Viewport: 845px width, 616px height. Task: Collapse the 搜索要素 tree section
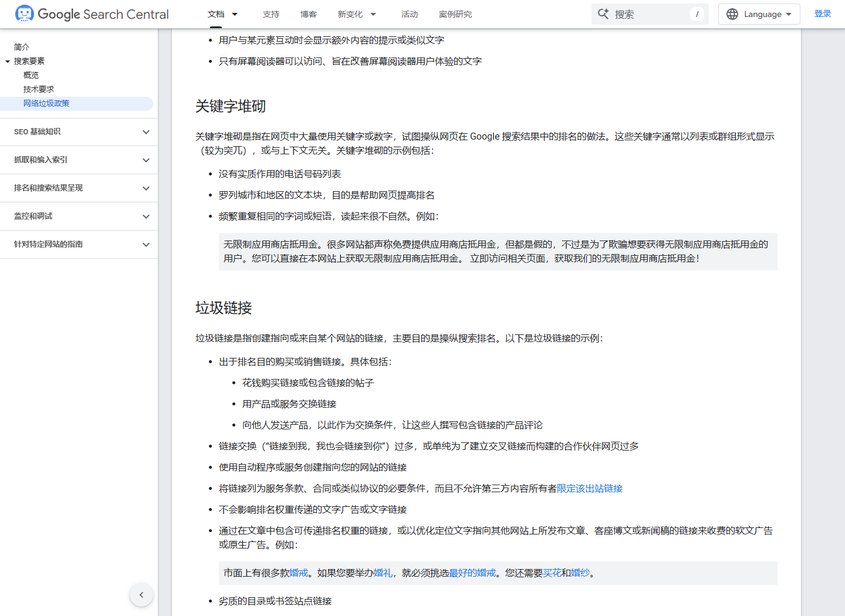[8, 61]
